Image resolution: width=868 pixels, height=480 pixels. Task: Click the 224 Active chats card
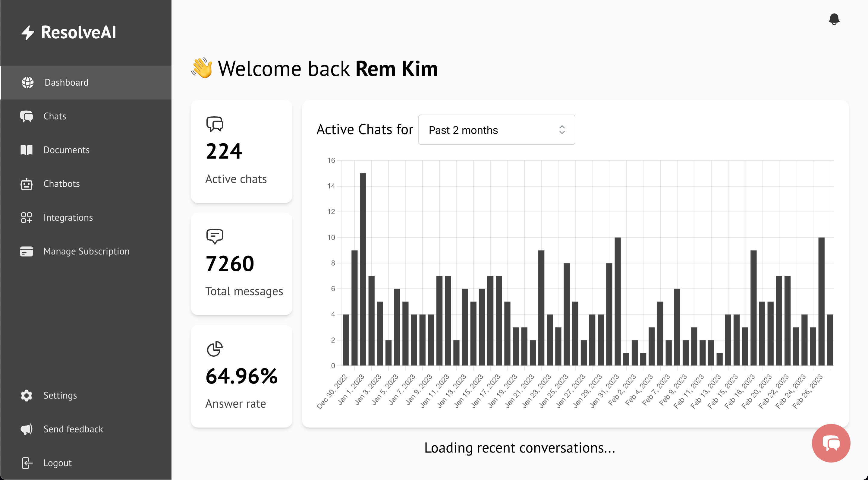pyautogui.click(x=241, y=152)
